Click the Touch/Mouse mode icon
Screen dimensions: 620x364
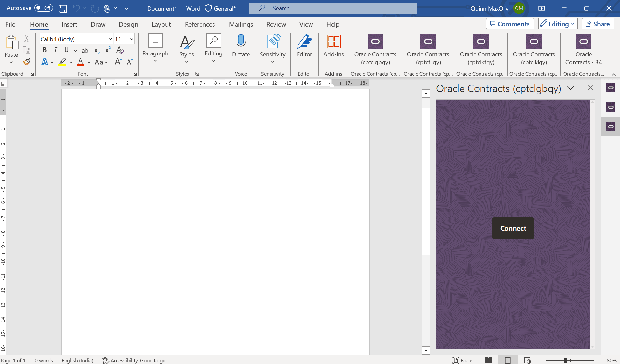tap(107, 8)
